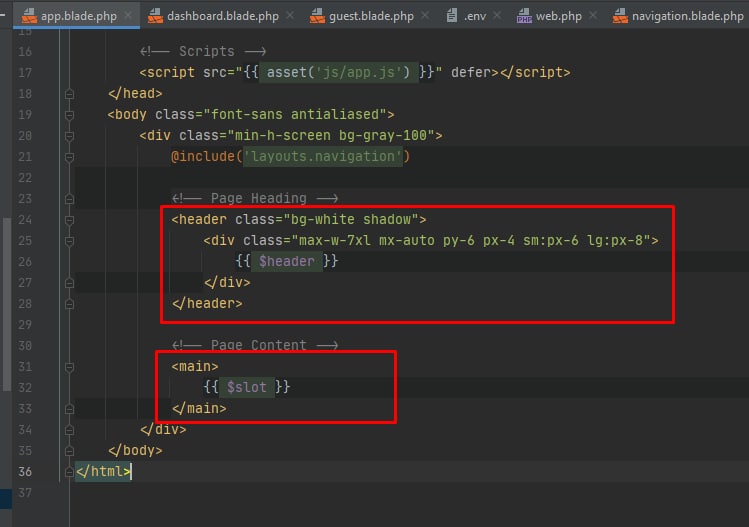749x527 pixels.
Task: Toggle the closing body fold at line 35
Action: point(69,452)
